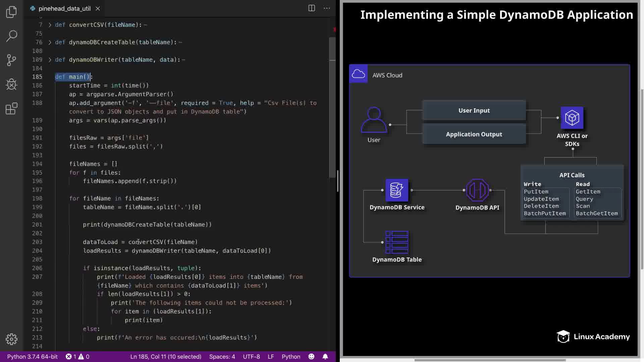Open the notifications bell icon
The width and height of the screenshot is (644, 362).
tap(325, 356)
